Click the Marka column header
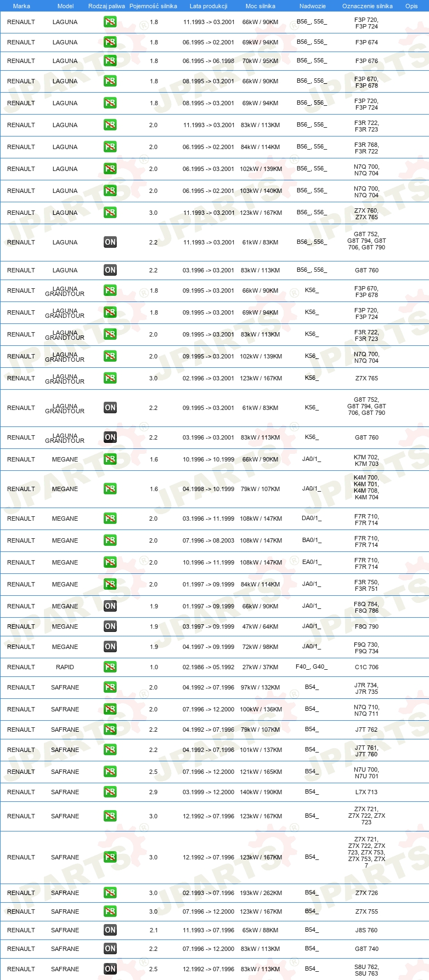 click(21, 6)
